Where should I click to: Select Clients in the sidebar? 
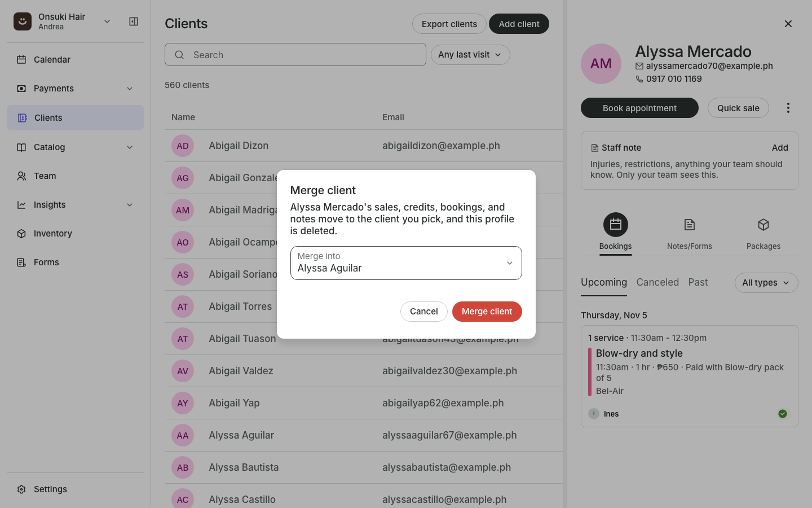tap(75, 117)
